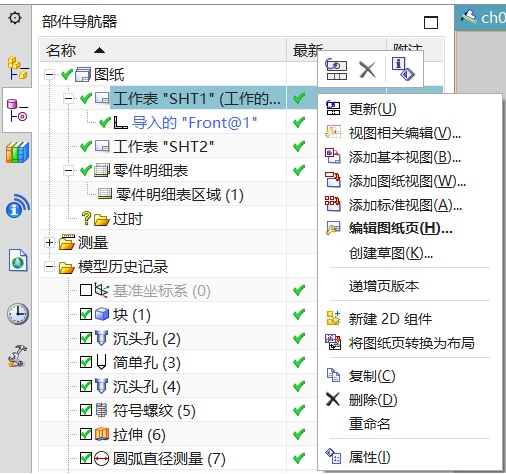
Task: Click the delete X in mini toolbar
Action: coord(367,70)
